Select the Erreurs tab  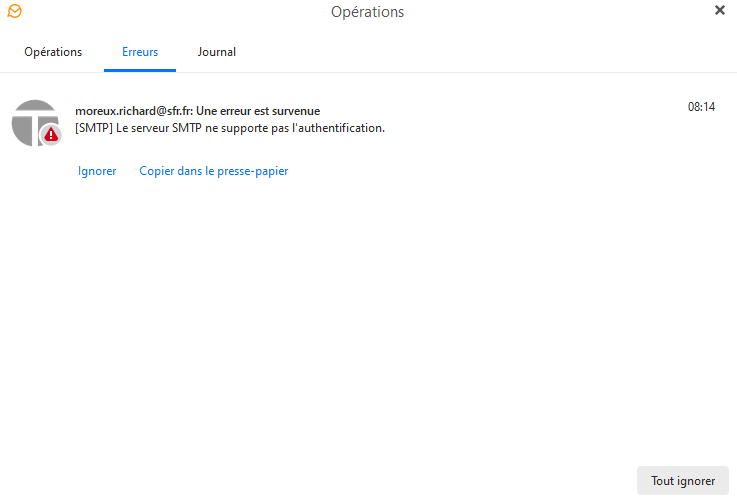(140, 52)
